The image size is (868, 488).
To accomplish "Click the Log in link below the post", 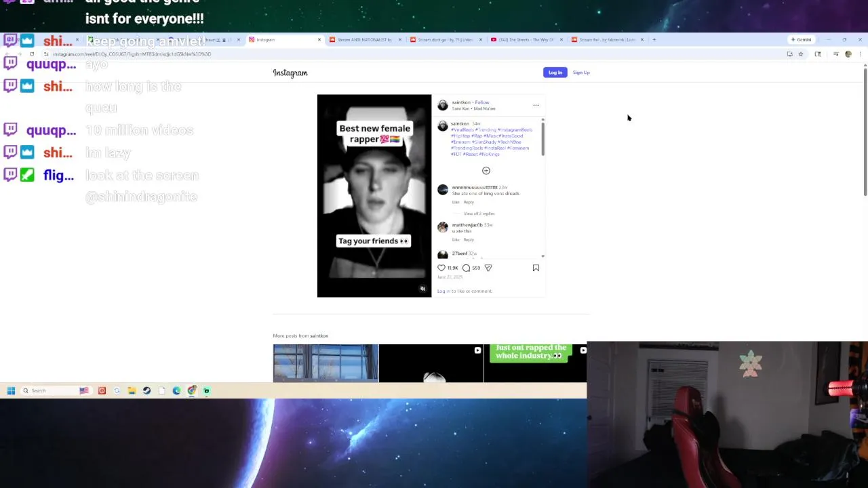I will click(x=443, y=291).
